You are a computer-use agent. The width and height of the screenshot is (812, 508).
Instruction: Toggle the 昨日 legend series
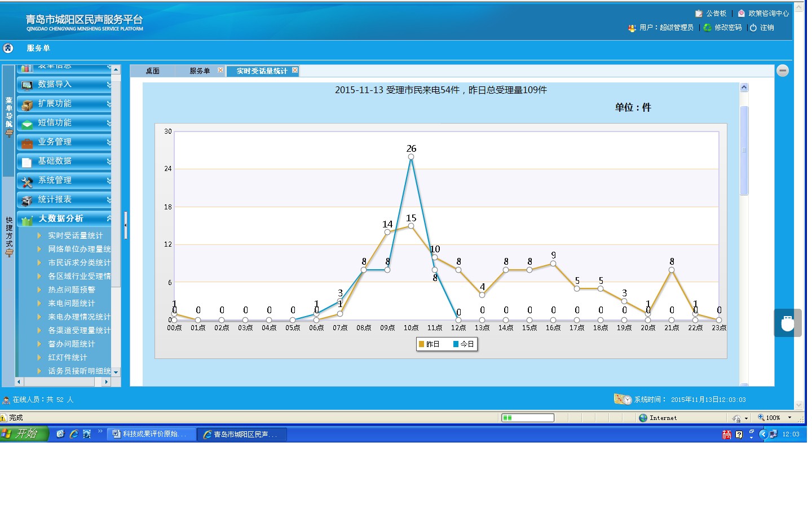click(x=429, y=344)
